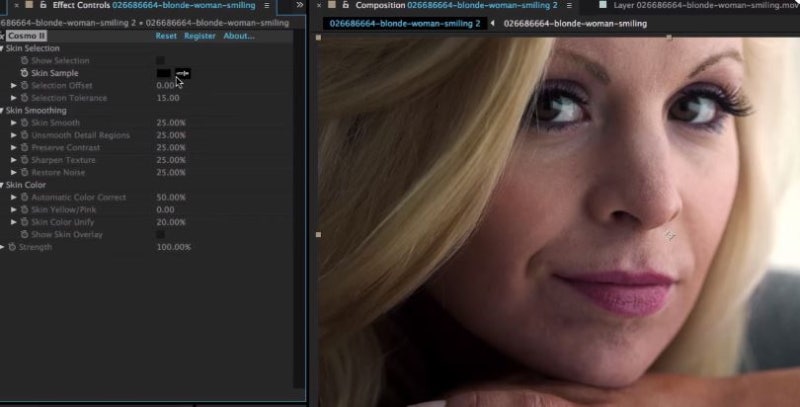Open the About... link
Viewport: 800px width, 407px height.
click(239, 36)
